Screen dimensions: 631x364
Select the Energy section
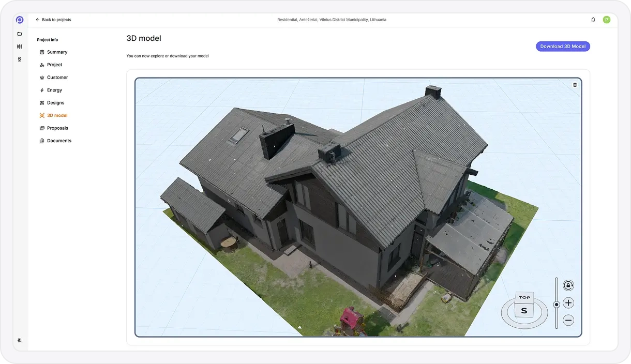point(54,90)
